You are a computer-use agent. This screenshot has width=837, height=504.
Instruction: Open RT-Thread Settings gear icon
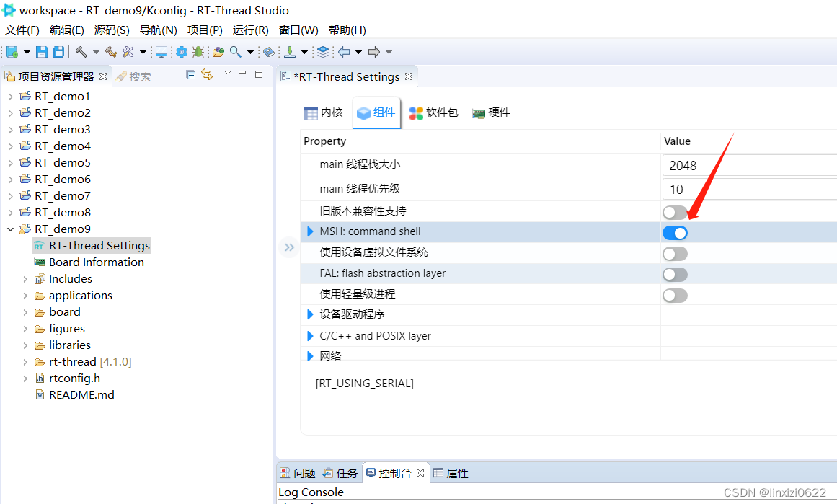pos(182,52)
